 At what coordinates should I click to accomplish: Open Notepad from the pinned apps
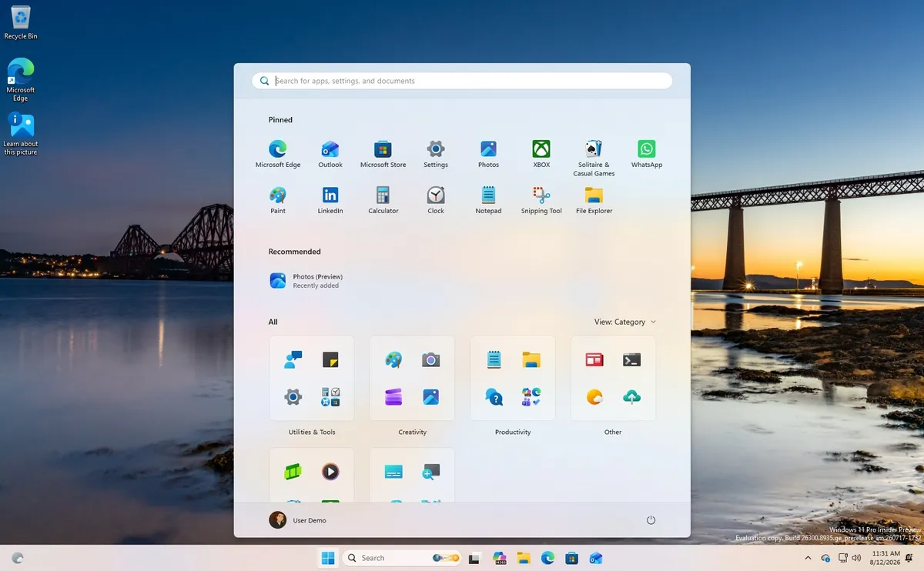(488, 200)
